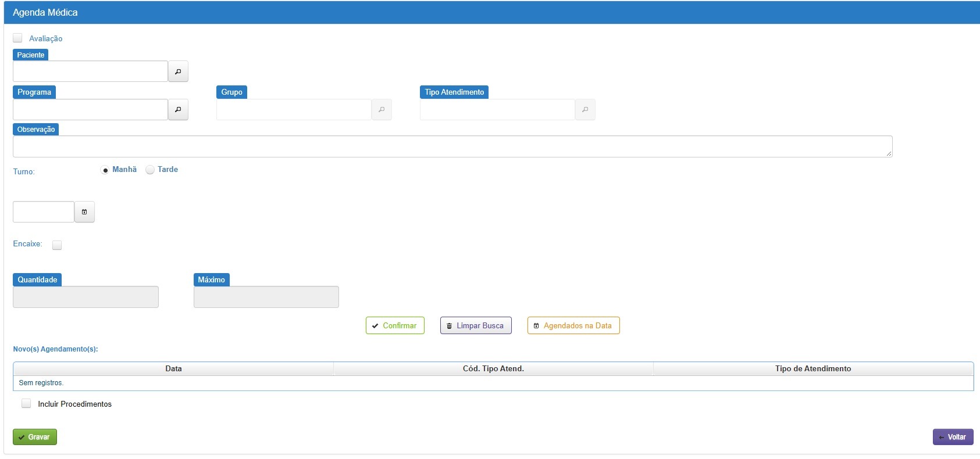The height and width of the screenshot is (459, 980).
Task: Click the date input field
Action: coord(44,212)
